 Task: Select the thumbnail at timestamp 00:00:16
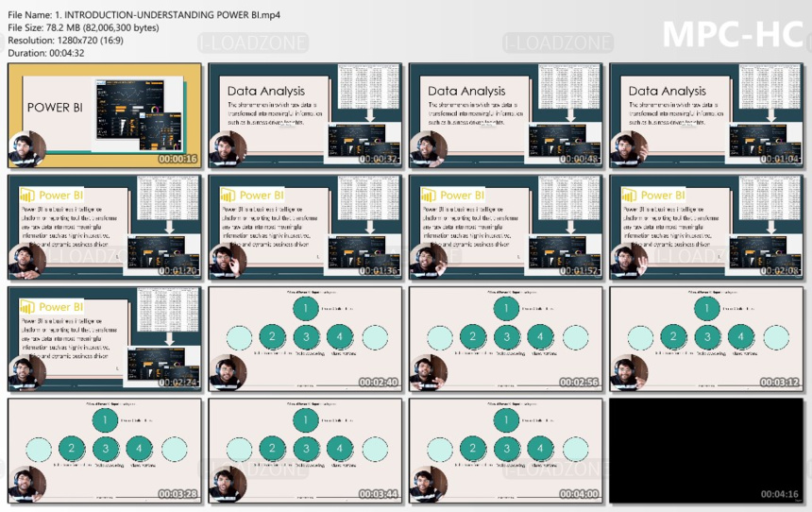point(105,115)
